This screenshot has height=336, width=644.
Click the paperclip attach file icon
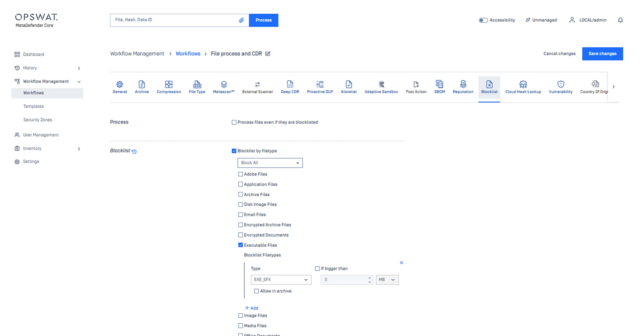241,20
